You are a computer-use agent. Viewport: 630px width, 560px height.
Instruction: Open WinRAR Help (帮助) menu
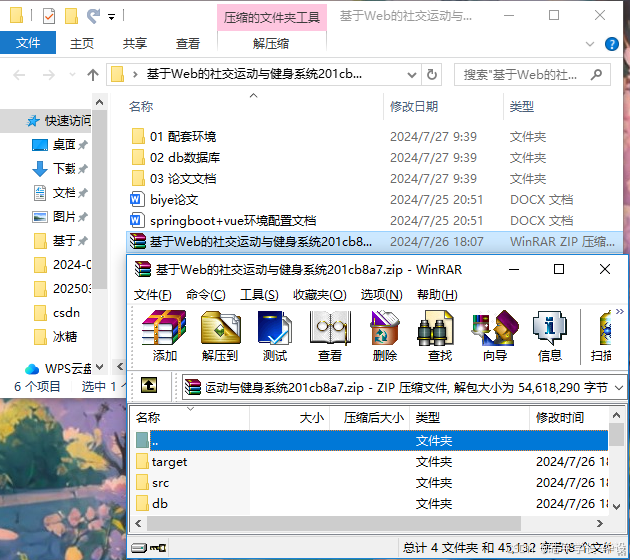click(x=437, y=295)
